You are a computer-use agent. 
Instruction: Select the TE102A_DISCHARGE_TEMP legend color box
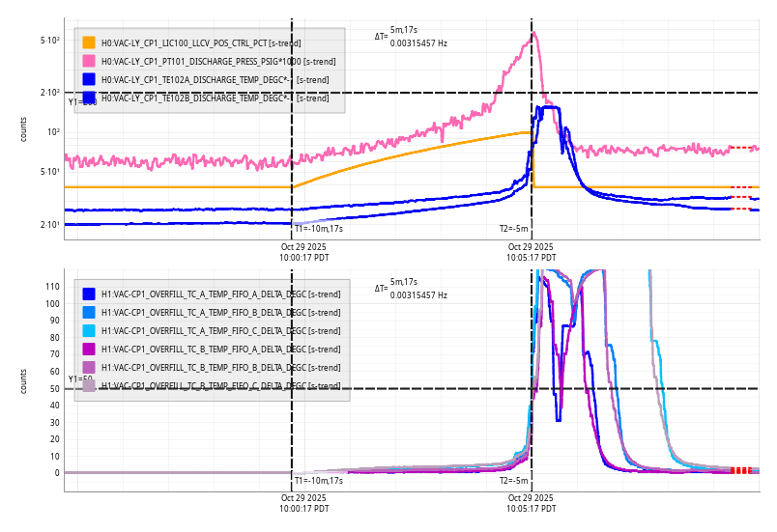coord(89,79)
